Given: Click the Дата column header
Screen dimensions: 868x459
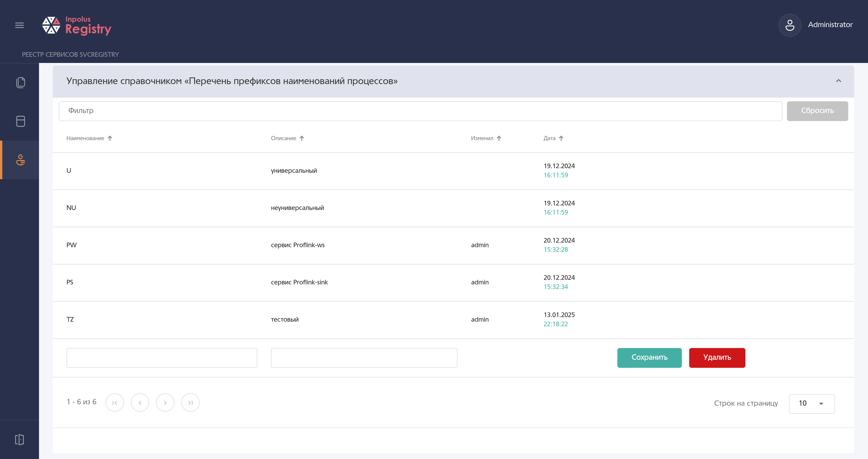Looking at the screenshot, I should tap(549, 138).
